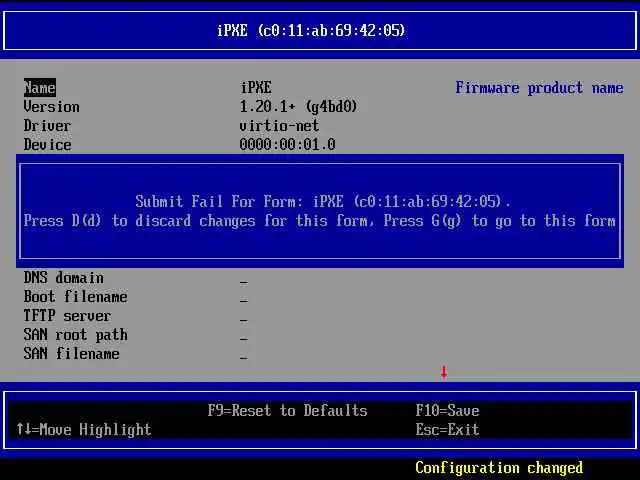The image size is (640, 480).
Task: Select the DNS domain setting
Action: pos(64,278)
